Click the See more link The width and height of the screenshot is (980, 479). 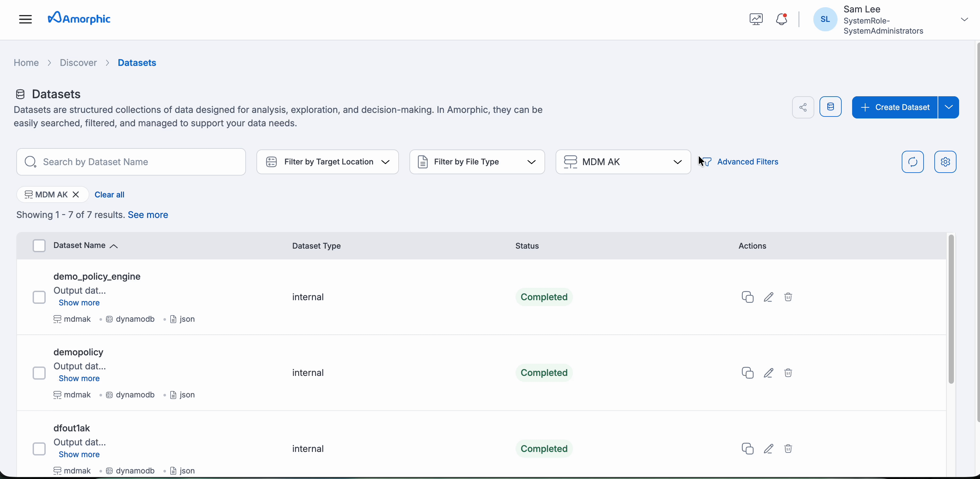pyautogui.click(x=148, y=215)
